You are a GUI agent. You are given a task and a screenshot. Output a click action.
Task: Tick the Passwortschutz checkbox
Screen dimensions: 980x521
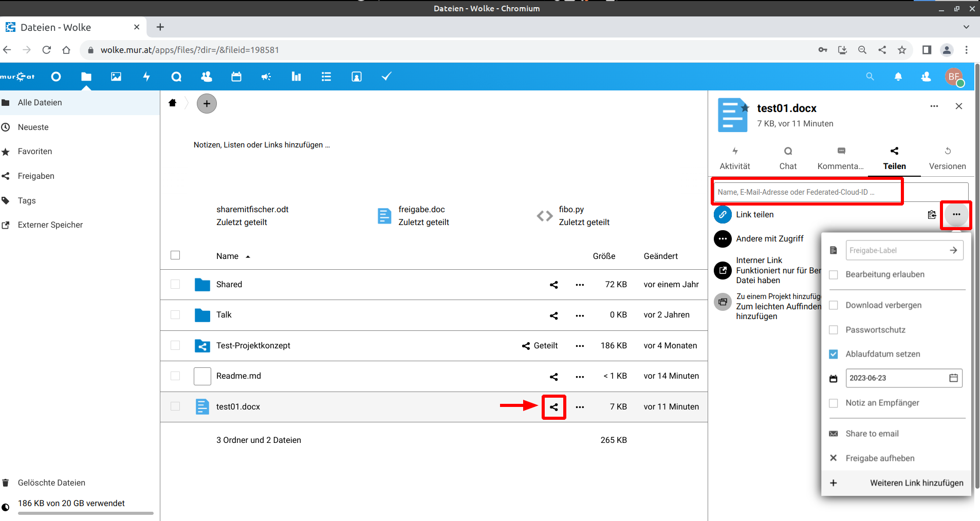tap(834, 330)
